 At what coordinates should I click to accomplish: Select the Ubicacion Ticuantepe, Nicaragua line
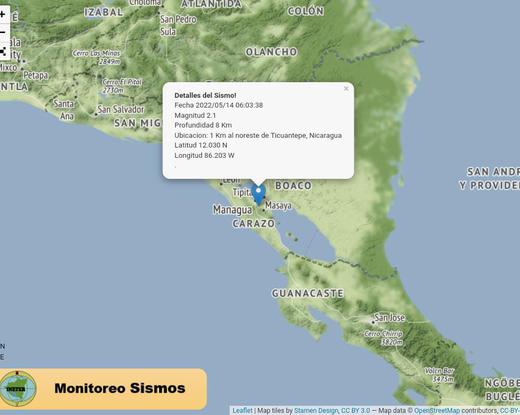coord(258,135)
